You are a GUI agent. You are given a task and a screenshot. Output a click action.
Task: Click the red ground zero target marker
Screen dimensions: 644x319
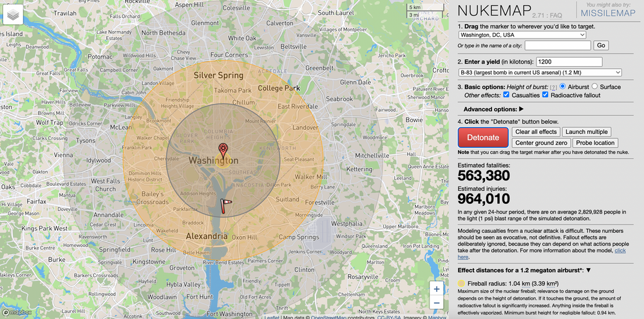point(223,151)
